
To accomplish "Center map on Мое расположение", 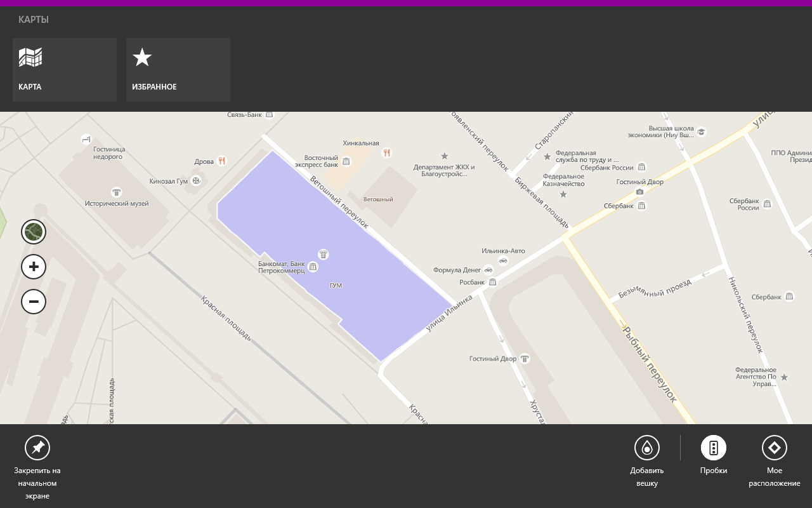I will click(x=774, y=448).
